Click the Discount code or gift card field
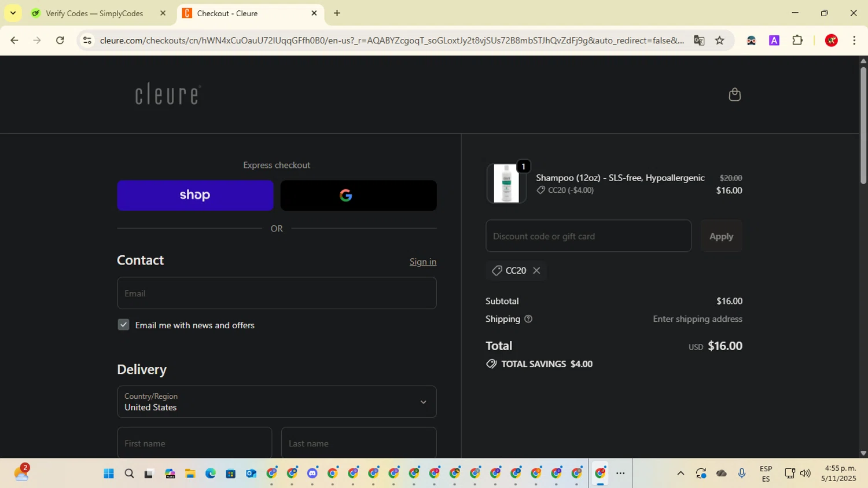Screen dimensions: 868x488 coord(589,236)
